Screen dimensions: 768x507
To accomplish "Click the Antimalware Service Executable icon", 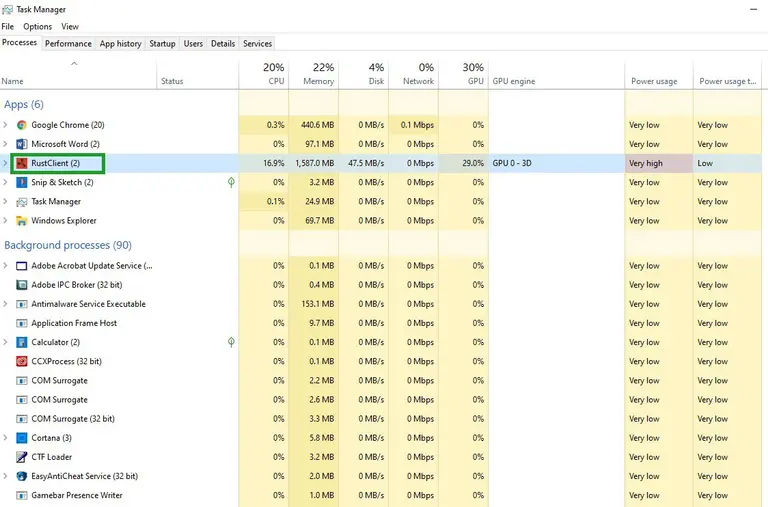I will tap(22, 304).
